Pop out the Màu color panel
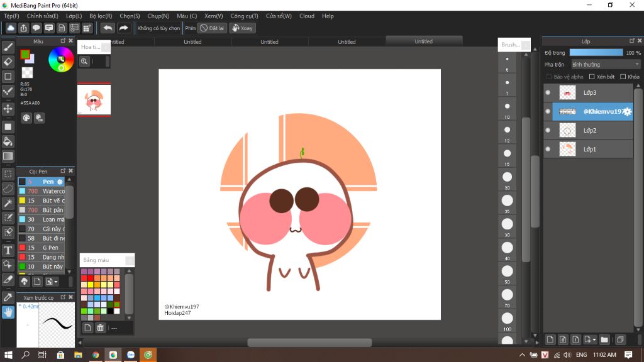 tap(63, 41)
